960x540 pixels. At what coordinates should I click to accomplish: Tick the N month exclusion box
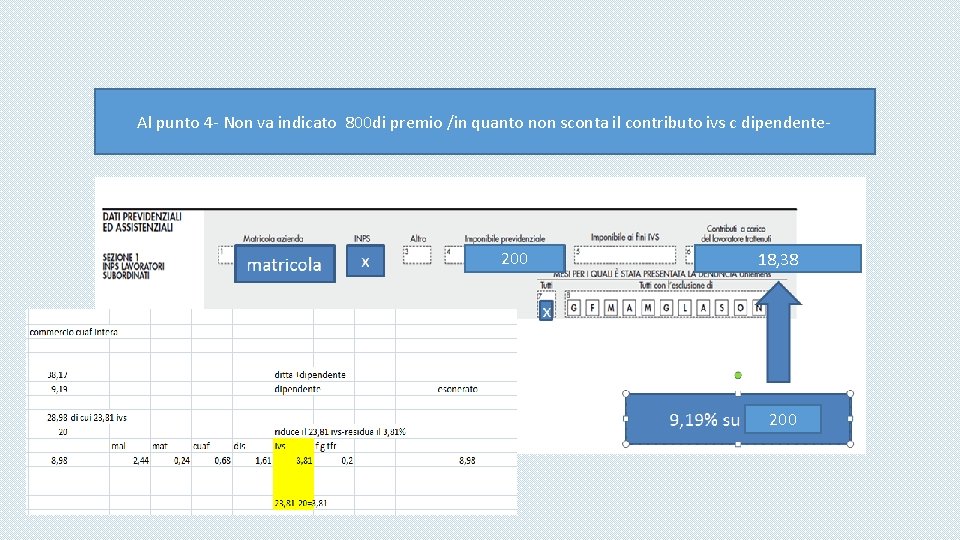coord(759,307)
